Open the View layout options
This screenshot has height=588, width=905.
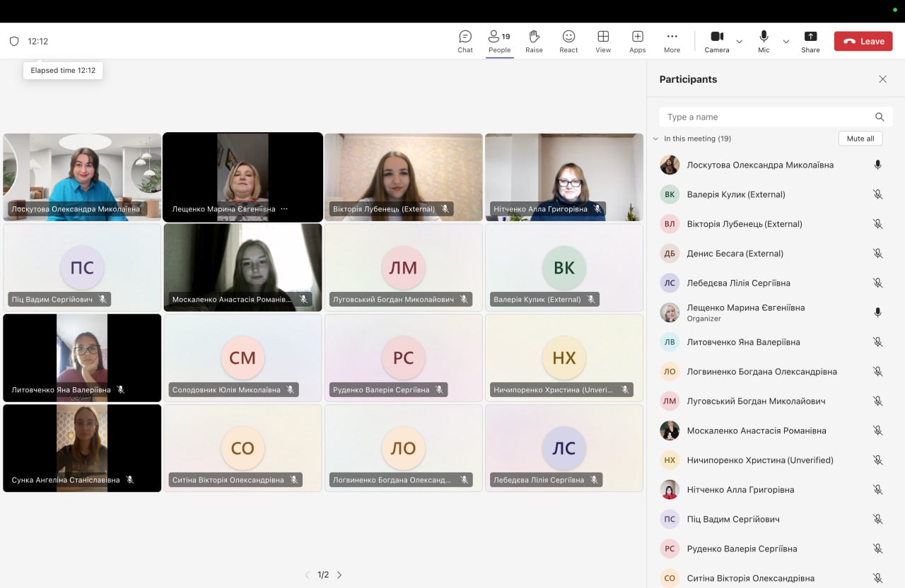click(603, 41)
